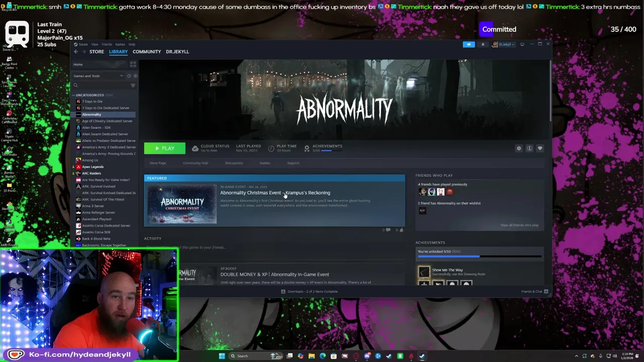Open the Abnormality Christmas Event thumbnail
This screenshot has width=644, height=362.
pyautogui.click(x=182, y=204)
